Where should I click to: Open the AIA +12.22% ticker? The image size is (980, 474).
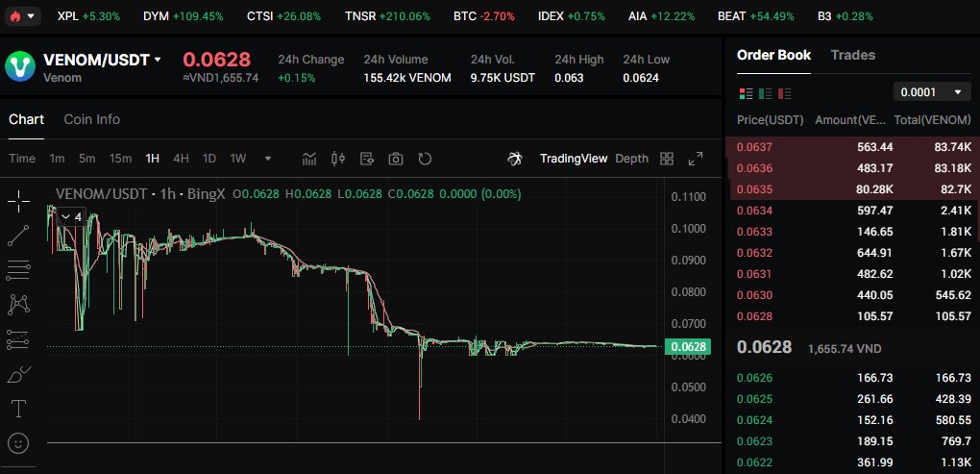point(661,16)
